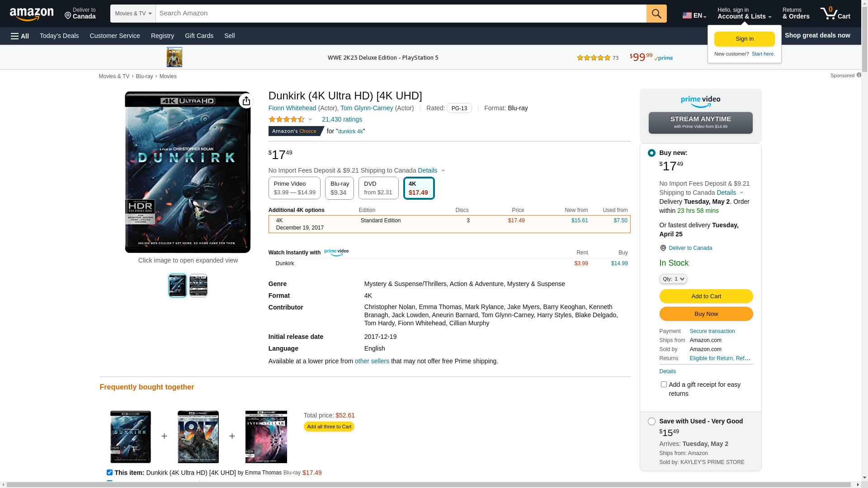Open Customer Service menu item
Screen dimensions: 868x488
point(115,36)
